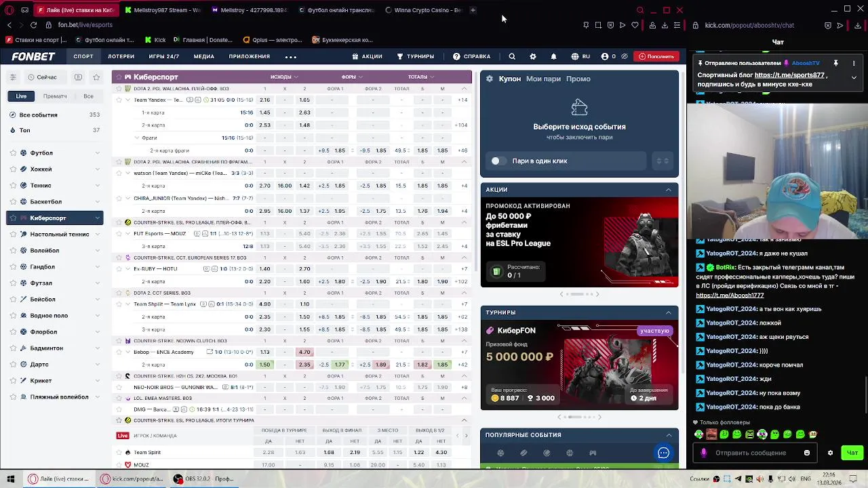Open Kick chat settings gear

tap(830, 453)
